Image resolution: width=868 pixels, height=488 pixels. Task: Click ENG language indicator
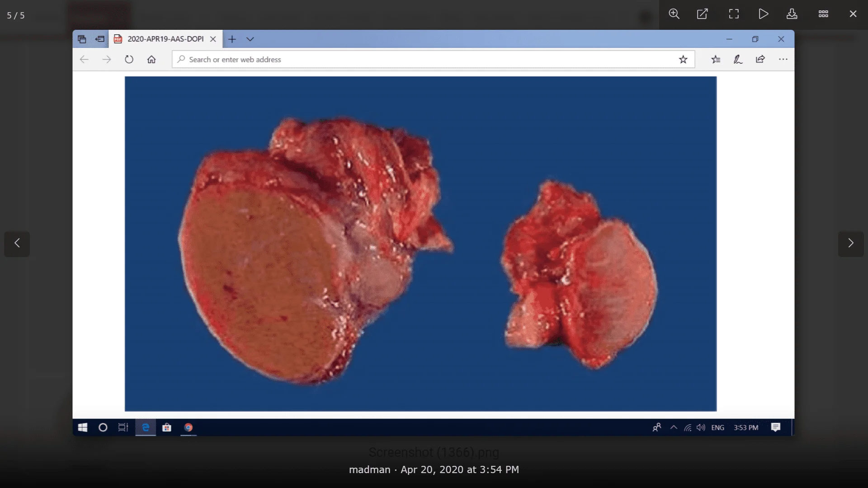click(x=717, y=427)
